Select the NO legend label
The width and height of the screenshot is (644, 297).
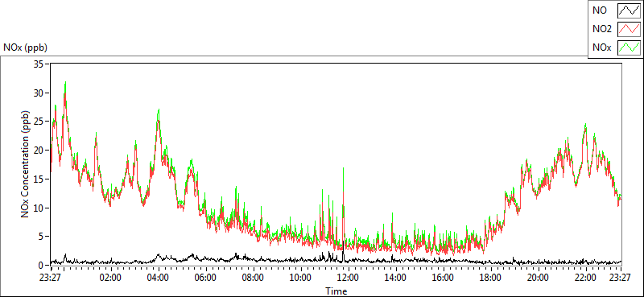point(598,10)
